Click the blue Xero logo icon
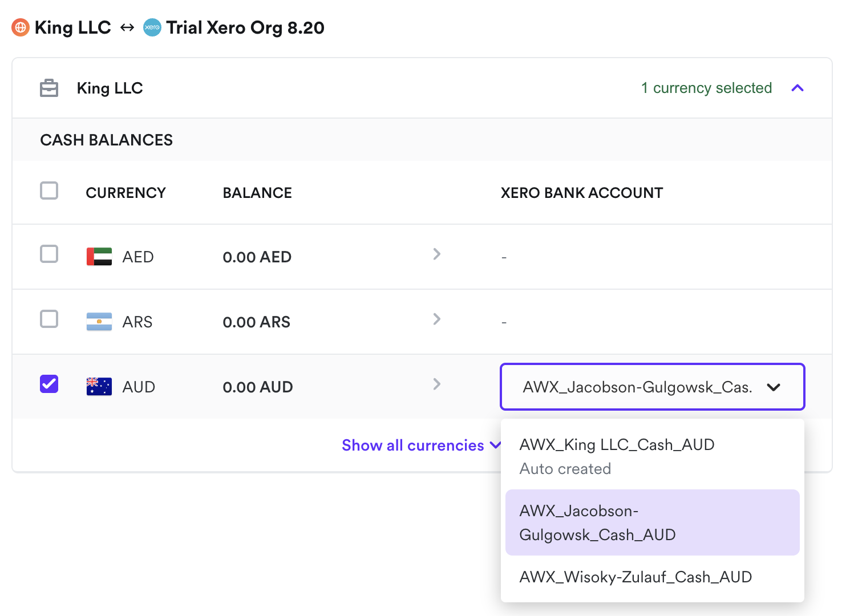 click(x=152, y=27)
